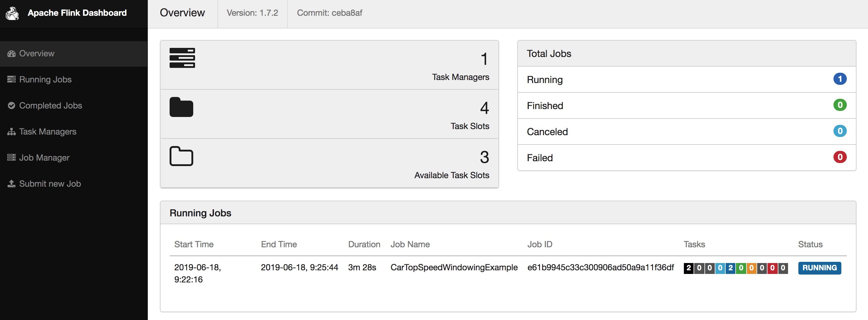Click the Start Time column header
Image resolution: width=868 pixels, height=320 pixels.
click(194, 244)
